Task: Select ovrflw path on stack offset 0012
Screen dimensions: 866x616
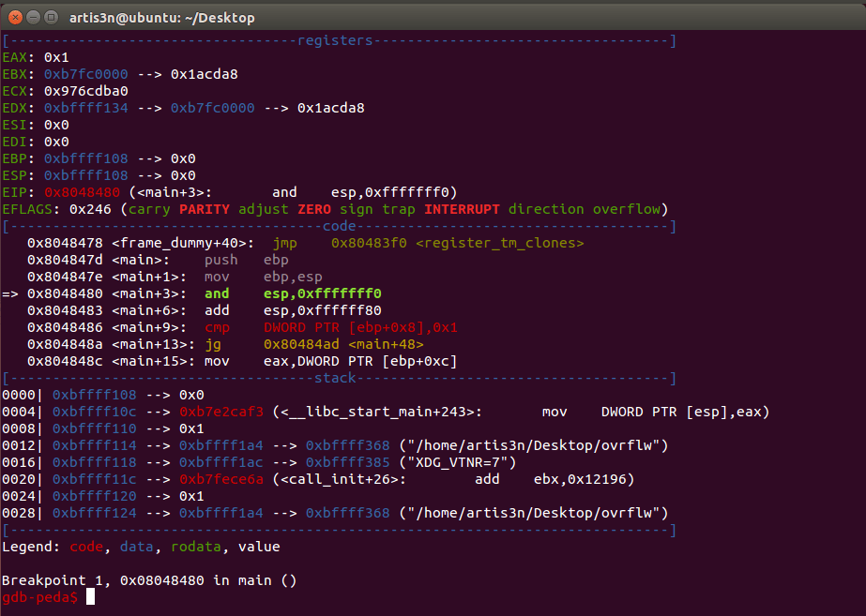Action: tap(534, 445)
